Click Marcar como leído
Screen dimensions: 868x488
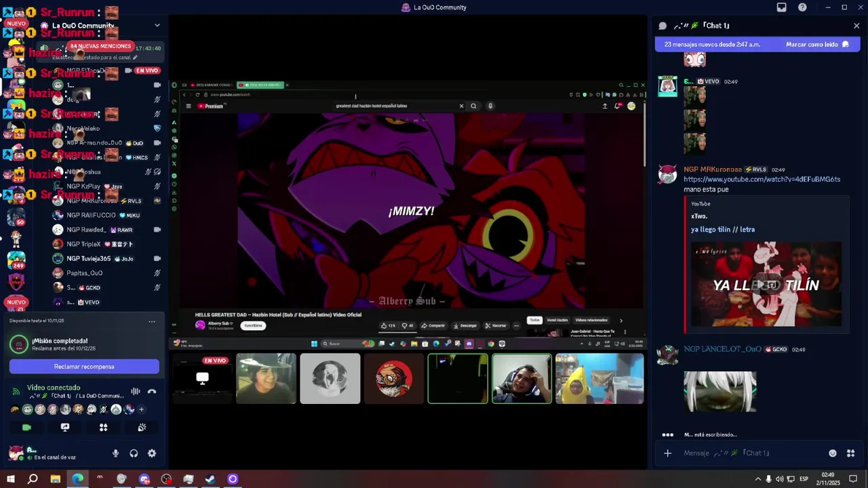817,44
